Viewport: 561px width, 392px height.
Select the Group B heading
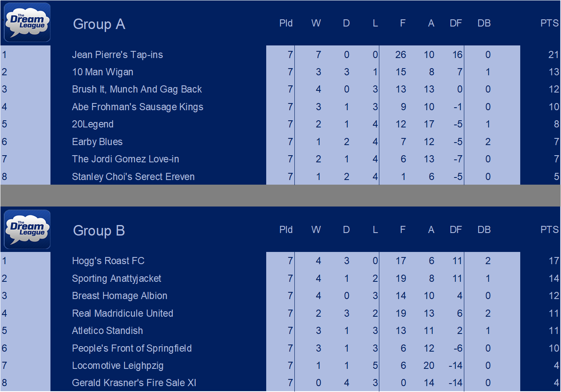pyautogui.click(x=99, y=230)
